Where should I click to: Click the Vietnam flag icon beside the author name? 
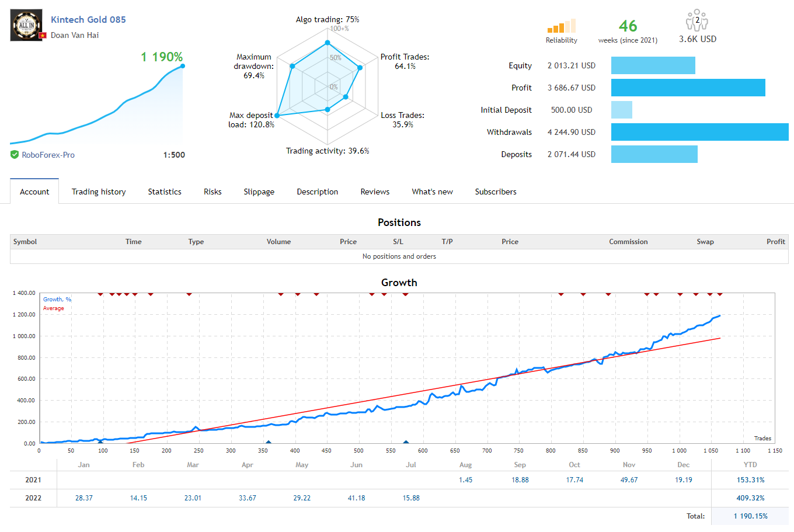coord(42,36)
